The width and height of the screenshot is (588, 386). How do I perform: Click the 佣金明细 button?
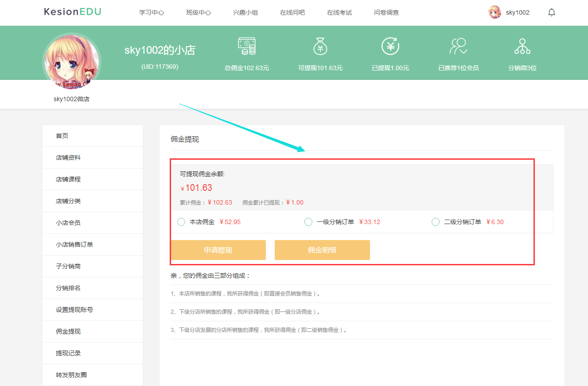point(322,250)
